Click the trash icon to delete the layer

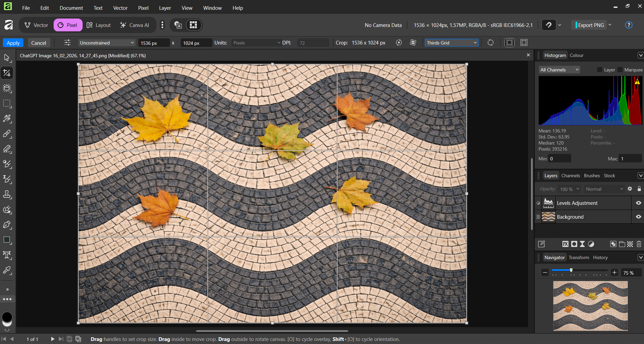point(639,244)
